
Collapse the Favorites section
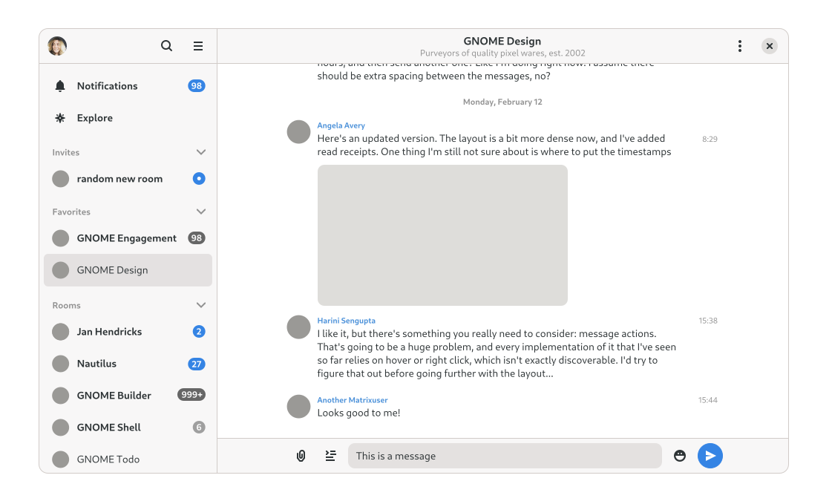click(200, 212)
